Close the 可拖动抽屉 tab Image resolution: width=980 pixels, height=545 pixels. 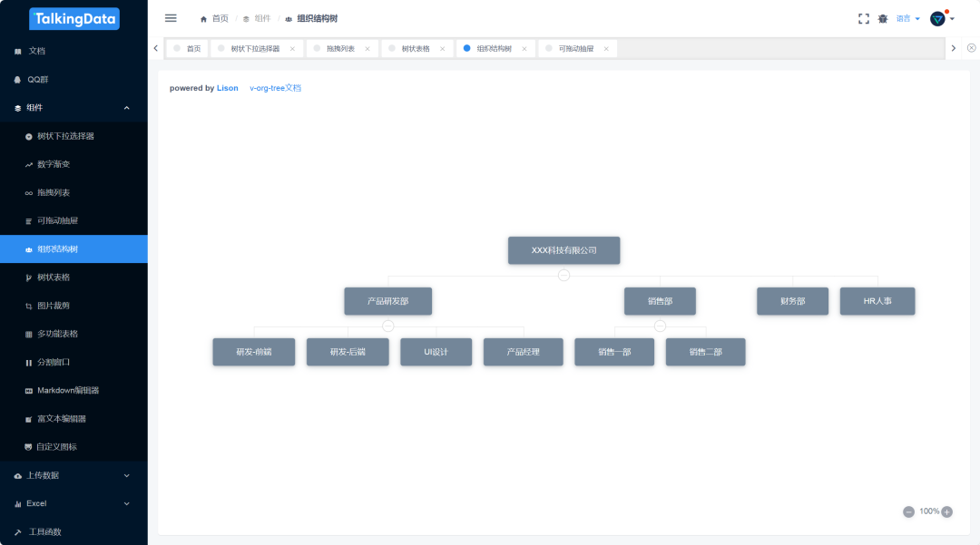(x=606, y=49)
